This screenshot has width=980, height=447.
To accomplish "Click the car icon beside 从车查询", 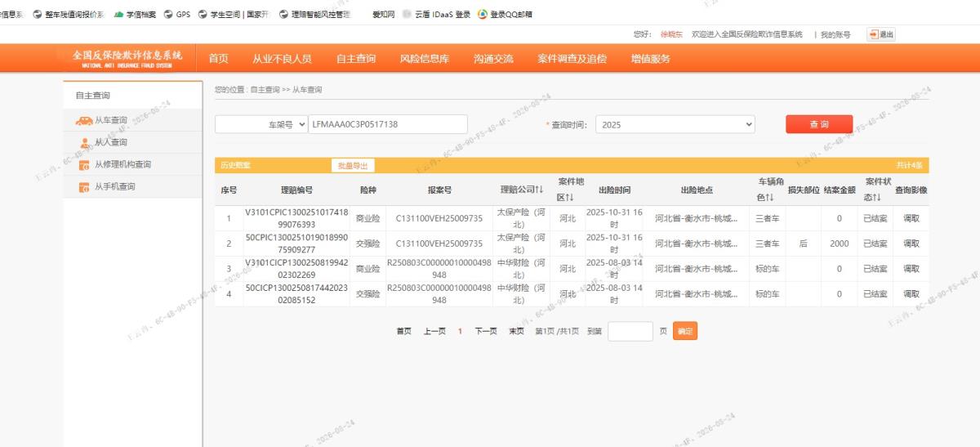I will [84, 121].
